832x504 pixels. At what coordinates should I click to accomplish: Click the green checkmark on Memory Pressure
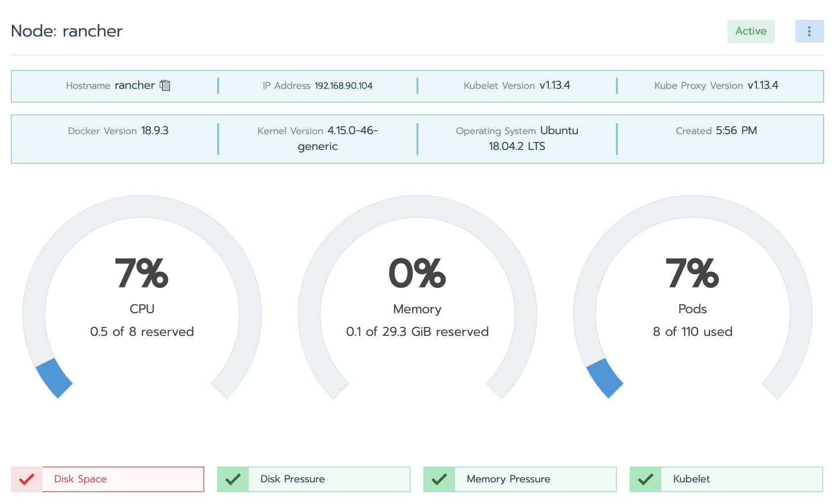click(x=439, y=478)
